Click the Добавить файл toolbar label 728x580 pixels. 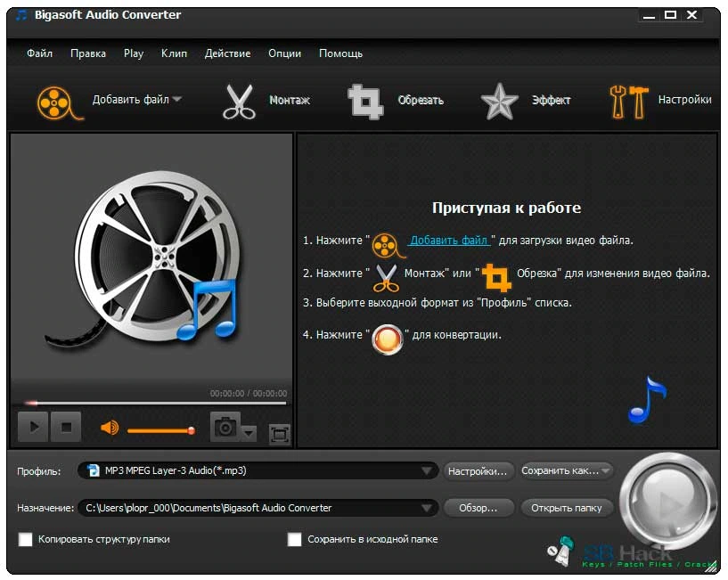tap(130, 100)
